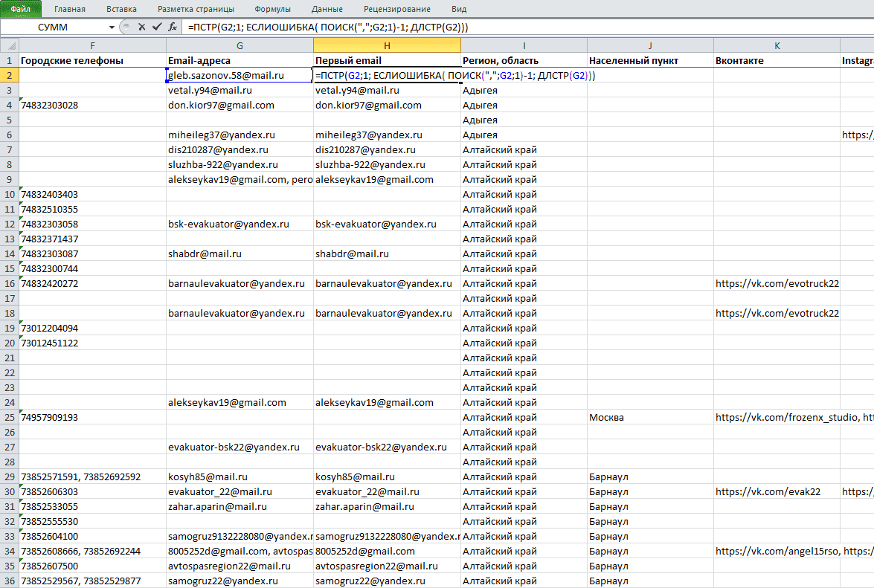Click the Регион, область header cell
Screen dimensions: 874x588
click(x=524, y=60)
